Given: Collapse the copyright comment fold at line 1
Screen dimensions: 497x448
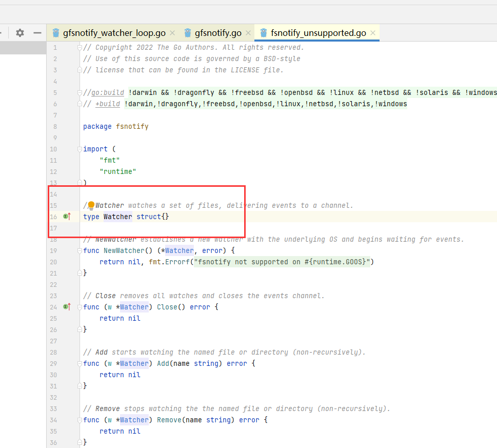Looking at the screenshot, I should [79, 48].
